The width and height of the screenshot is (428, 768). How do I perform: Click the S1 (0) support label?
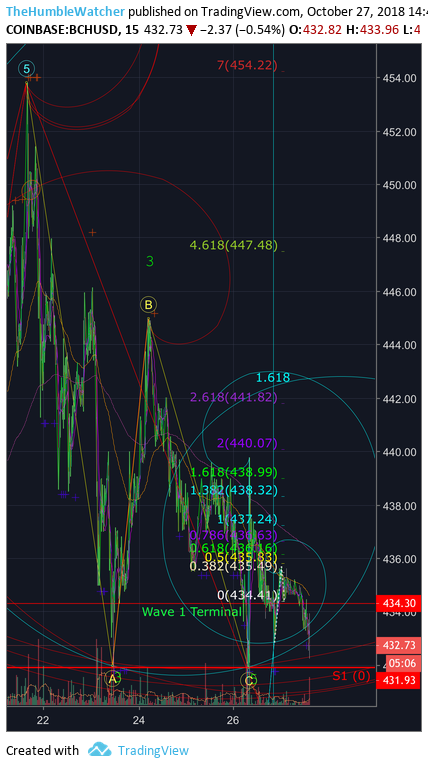(351, 676)
